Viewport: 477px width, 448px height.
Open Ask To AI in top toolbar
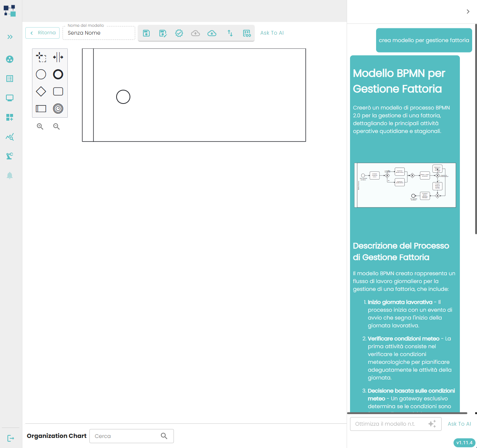272,33
